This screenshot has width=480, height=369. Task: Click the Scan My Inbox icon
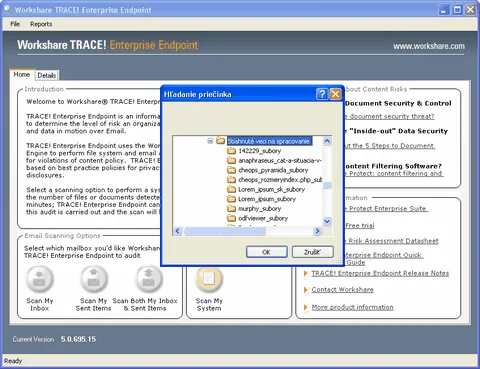pos(40,279)
